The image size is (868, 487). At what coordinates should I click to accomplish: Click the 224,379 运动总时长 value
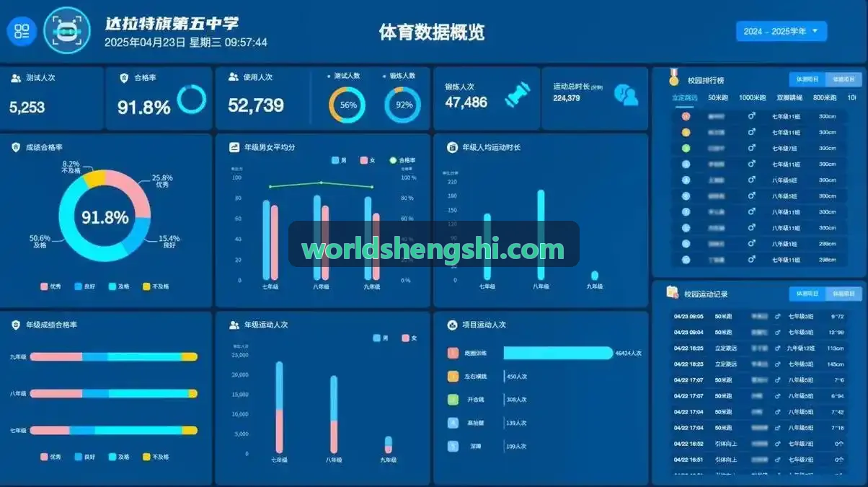567,98
